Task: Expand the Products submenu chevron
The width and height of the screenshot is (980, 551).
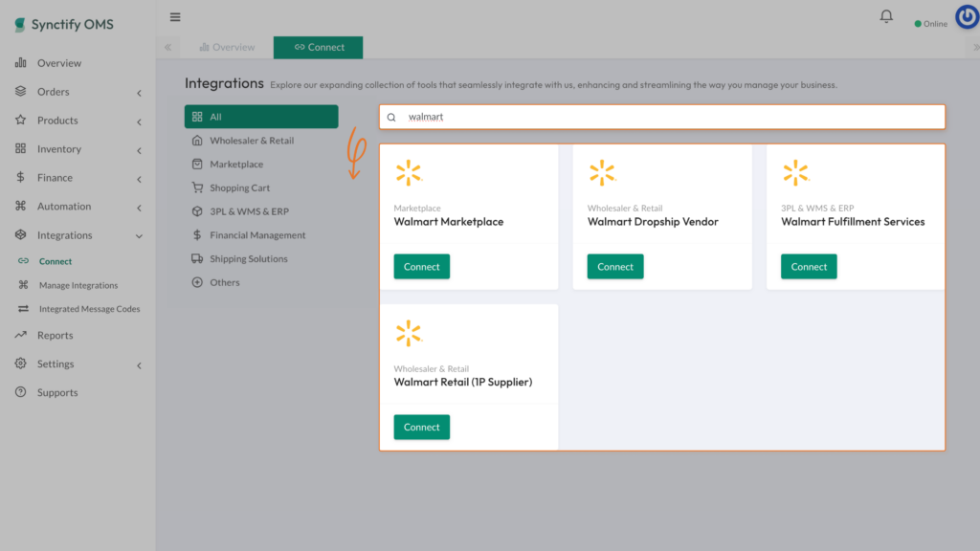Action: 140,121
